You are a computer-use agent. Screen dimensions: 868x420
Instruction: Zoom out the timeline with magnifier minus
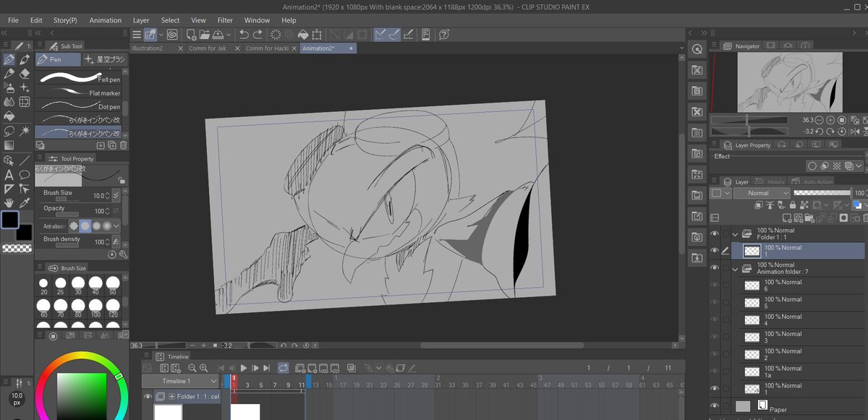click(x=192, y=368)
